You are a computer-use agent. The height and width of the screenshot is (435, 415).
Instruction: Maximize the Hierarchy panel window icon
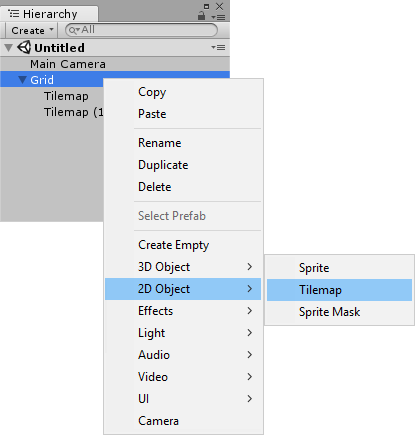pyautogui.click(x=207, y=6)
